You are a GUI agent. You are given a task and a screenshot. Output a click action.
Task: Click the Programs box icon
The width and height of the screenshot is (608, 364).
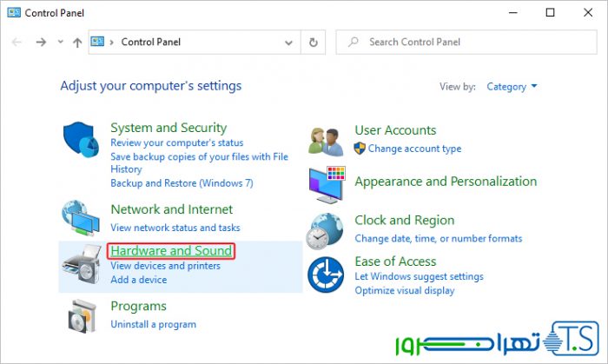pyautogui.click(x=83, y=314)
